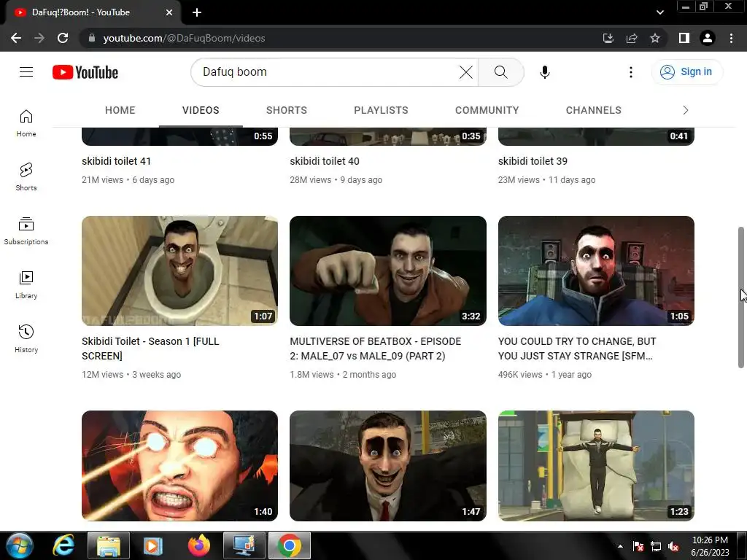Open MULTIVERSE OF BEATBOX episode 2 title
The width and height of the screenshot is (747, 560).
(376, 349)
